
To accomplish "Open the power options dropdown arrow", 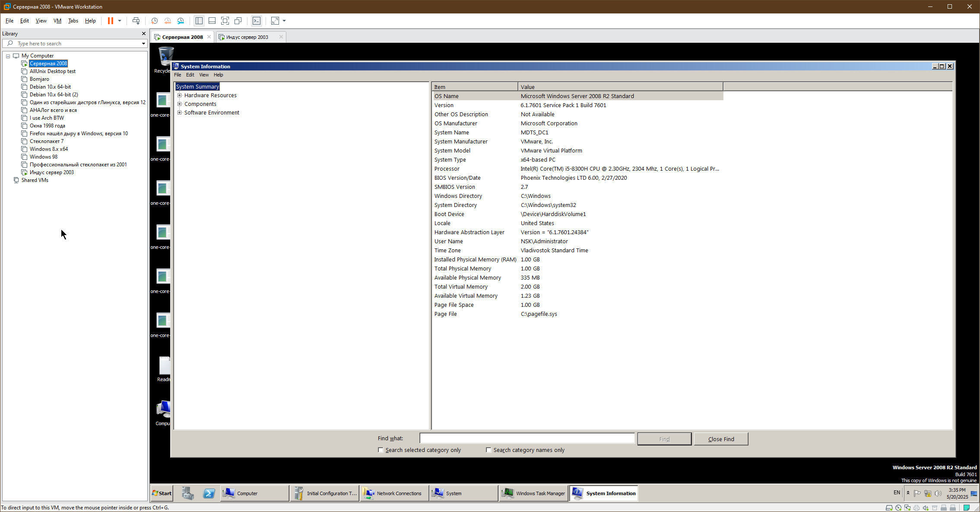I will pyautogui.click(x=120, y=21).
